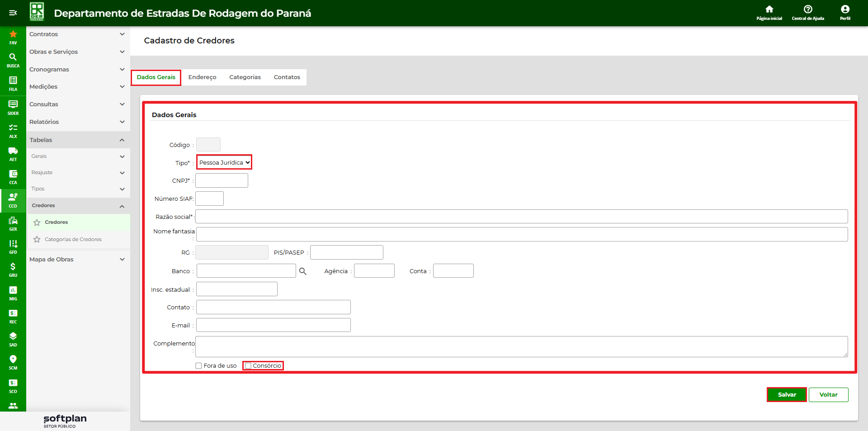Open the Perfil user icon

(x=845, y=9)
